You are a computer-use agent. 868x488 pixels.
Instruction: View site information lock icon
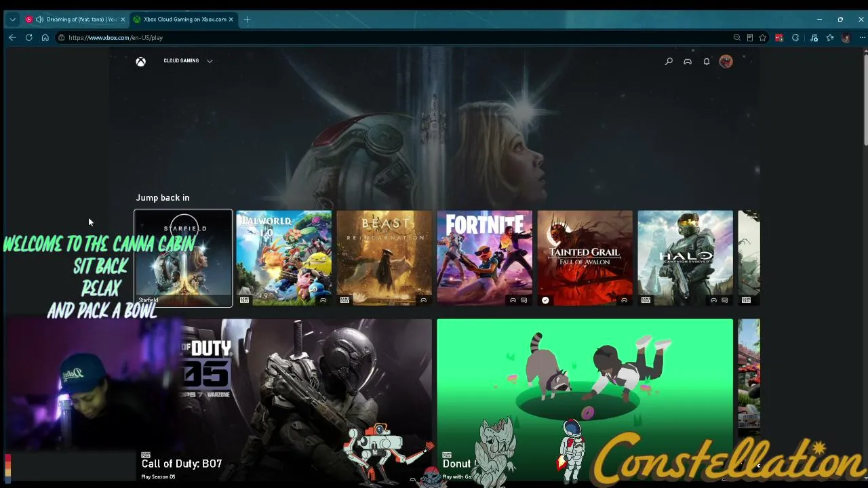[x=61, y=38]
